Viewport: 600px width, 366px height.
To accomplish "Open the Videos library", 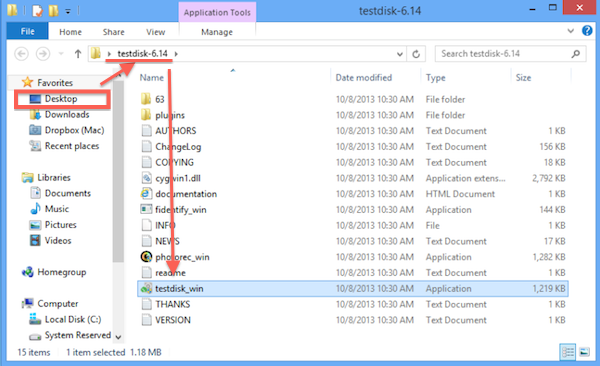I will tap(58, 240).
